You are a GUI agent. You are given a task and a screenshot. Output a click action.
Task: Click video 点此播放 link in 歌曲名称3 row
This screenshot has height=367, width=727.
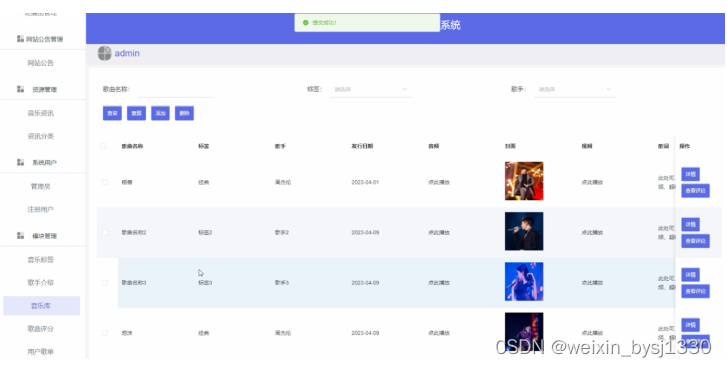pyautogui.click(x=592, y=283)
